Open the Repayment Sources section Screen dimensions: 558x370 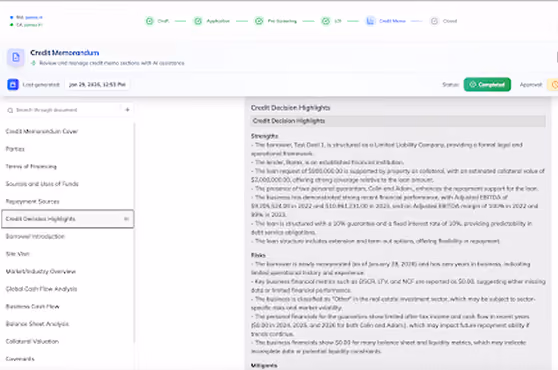pos(32,201)
